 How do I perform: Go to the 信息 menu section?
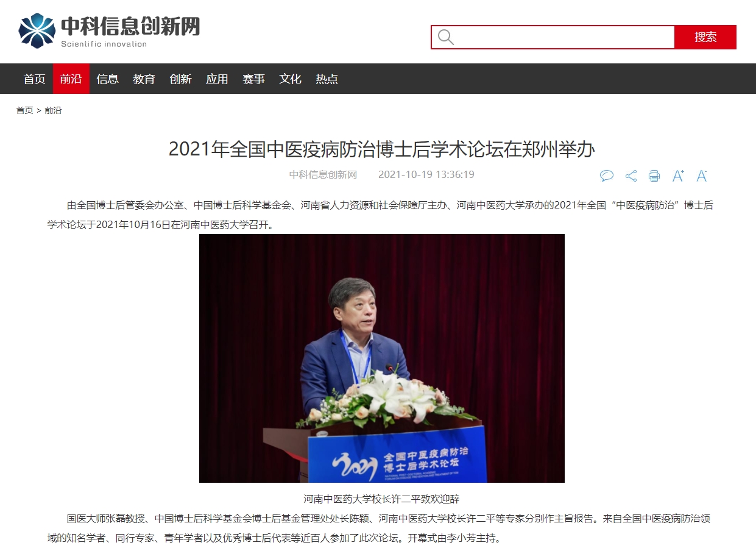click(x=108, y=79)
